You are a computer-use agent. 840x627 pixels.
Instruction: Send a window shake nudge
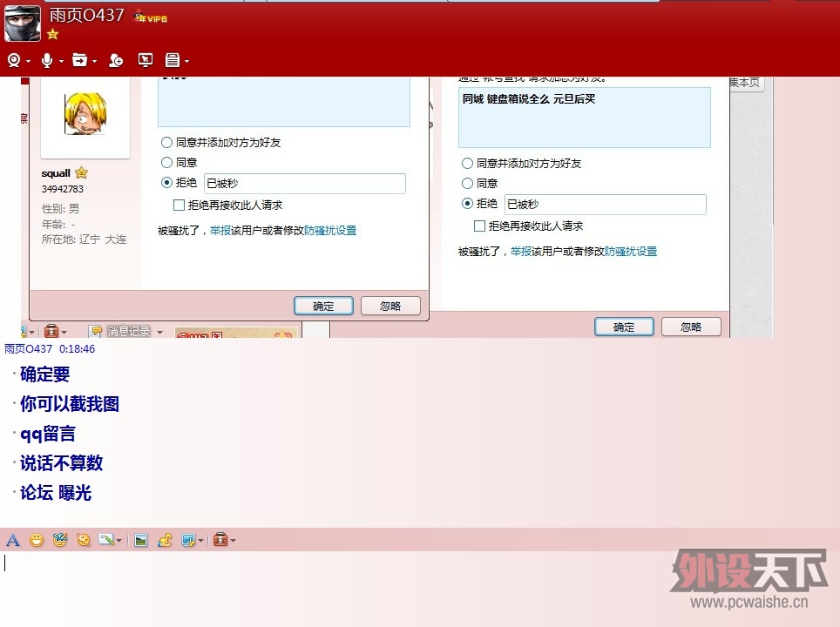pyautogui.click(x=84, y=540)
